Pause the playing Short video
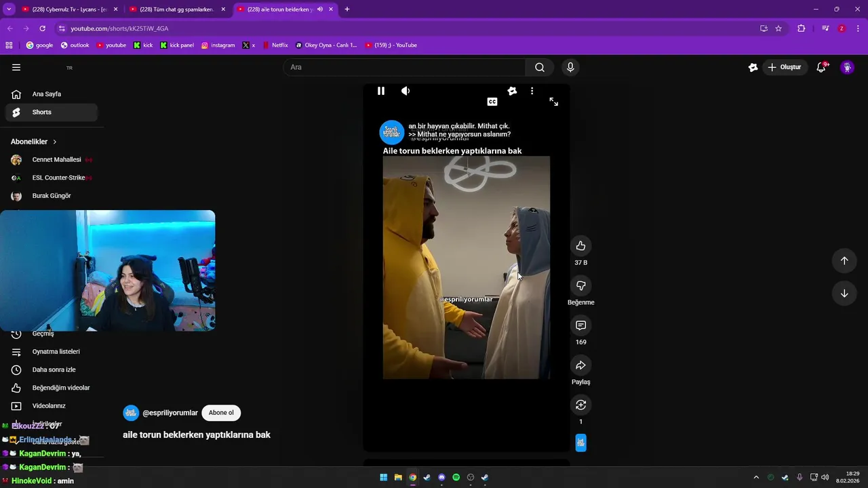The height and width of the screenshot is (488, 868). [x=381, y=91]
